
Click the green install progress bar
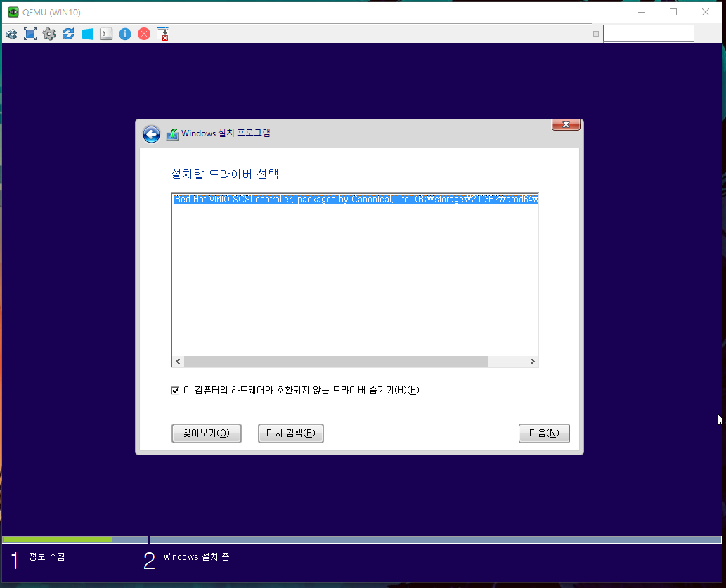pyautogui.click(x=58, y=540)
